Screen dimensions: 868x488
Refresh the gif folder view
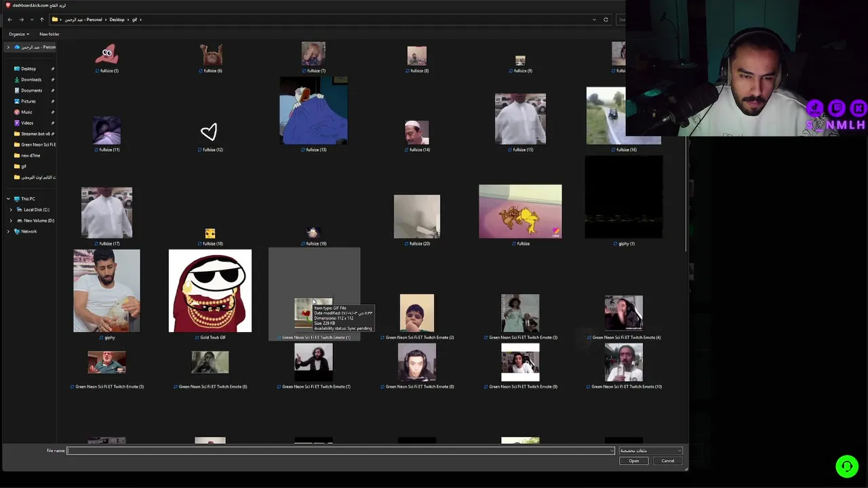click(x=606, y=20)
